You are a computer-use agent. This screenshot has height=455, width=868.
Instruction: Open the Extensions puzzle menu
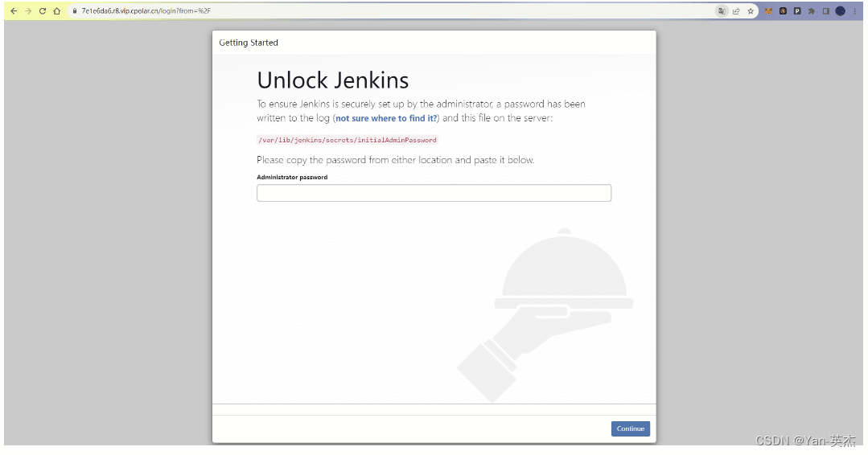click(812, 11)
